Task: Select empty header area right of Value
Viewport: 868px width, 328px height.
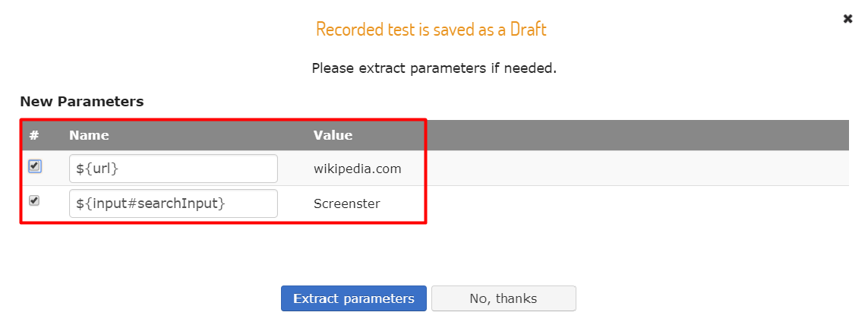Action: coord(636,135)
